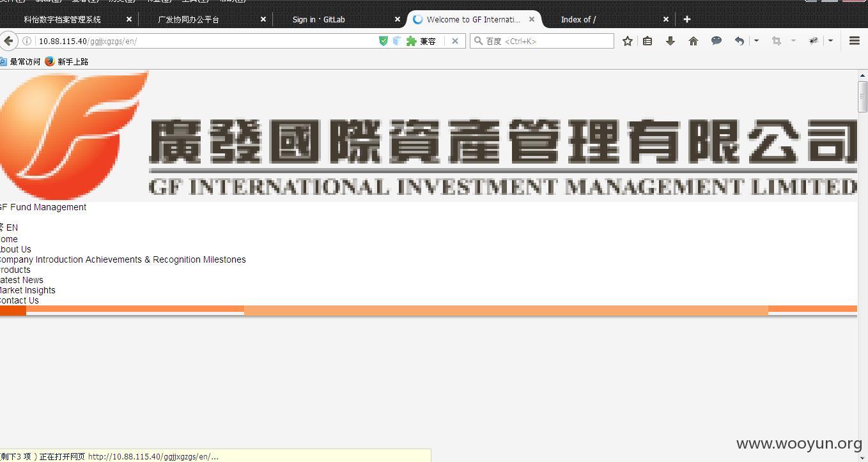Close the Sign in · GitLab tab
This screenshot has width=868, height=462.
pyautogui.click(x=398, y=20)
